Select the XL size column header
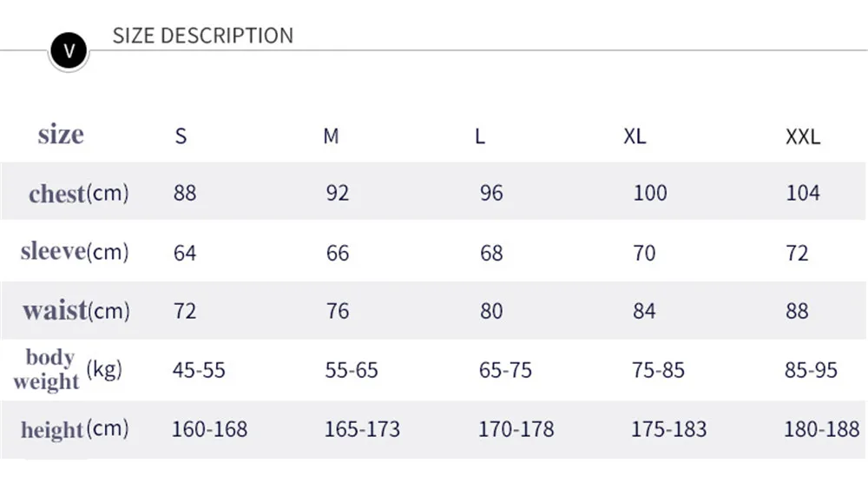This screenshot has width=868, height=483. (635, 136)
